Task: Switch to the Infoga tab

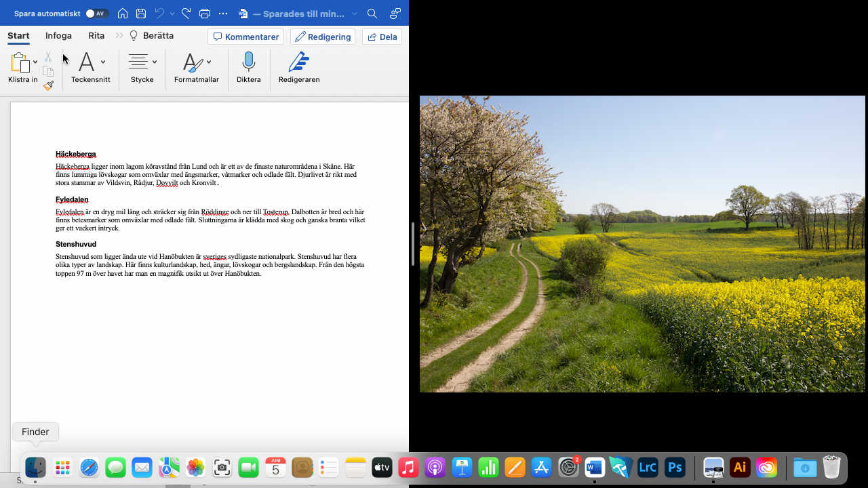Action: [x=58, y=36]
